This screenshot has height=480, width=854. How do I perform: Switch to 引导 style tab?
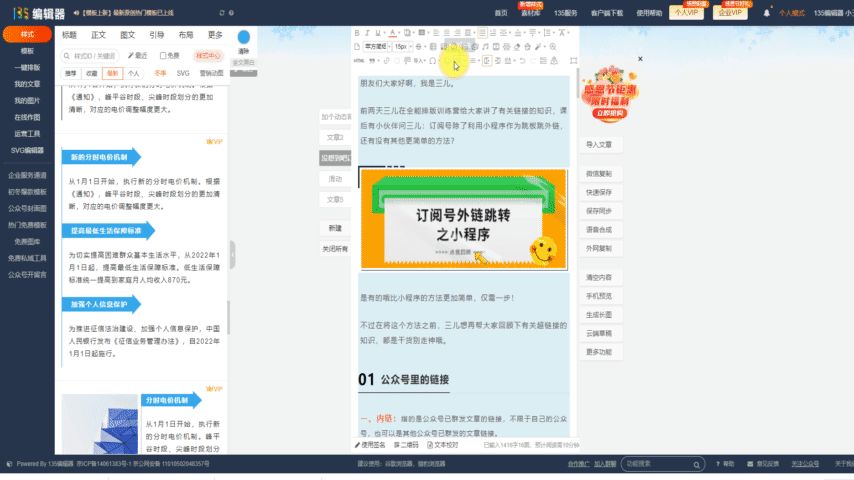(x=157, y=35)
